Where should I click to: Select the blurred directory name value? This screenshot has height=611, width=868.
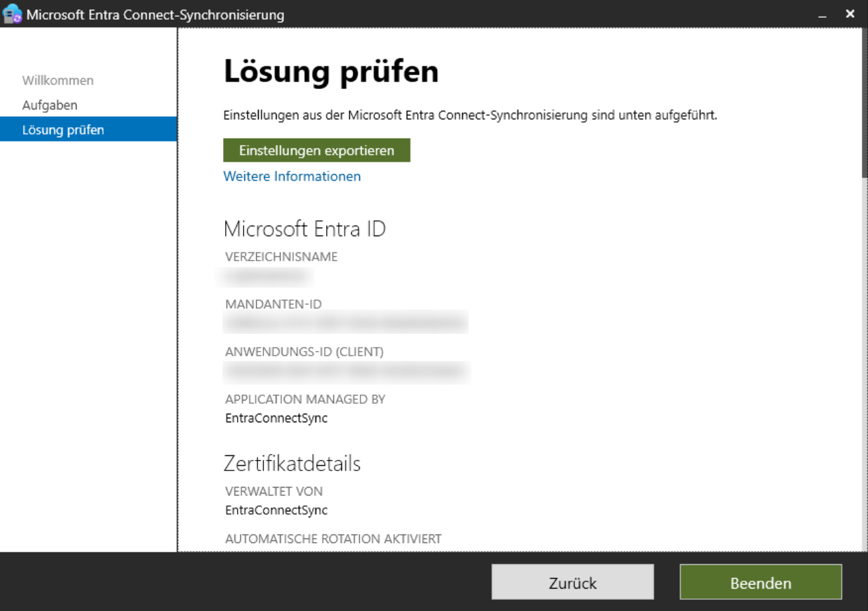click(x=267, y=276)
